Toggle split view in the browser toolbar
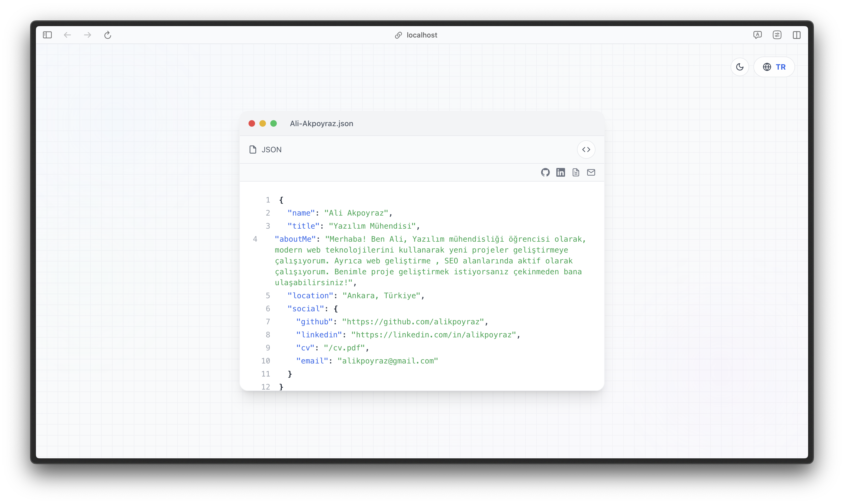844x504 pixels. pyautogui.click(x=797, y=35)
